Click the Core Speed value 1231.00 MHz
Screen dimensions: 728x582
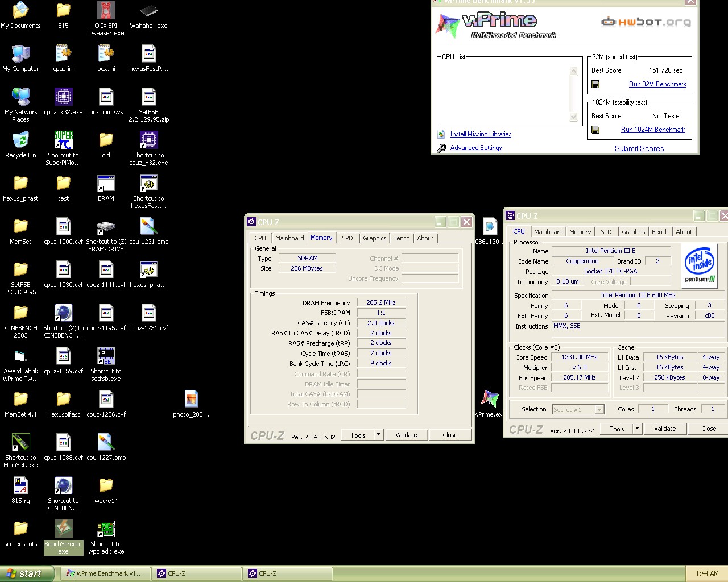pos(580,357)
